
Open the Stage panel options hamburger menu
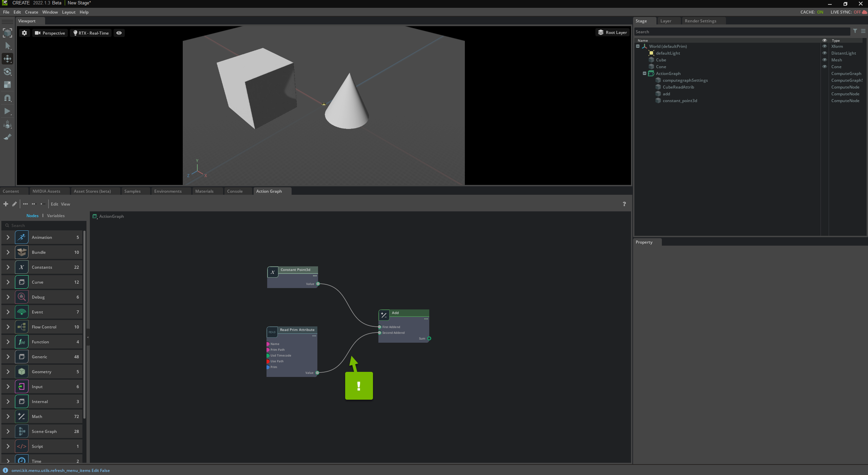(863, 31)
